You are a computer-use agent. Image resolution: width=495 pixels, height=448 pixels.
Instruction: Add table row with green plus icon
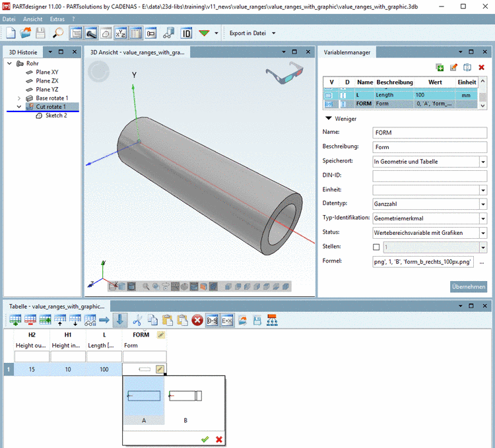pyautogui.click(x=15, y=320)
